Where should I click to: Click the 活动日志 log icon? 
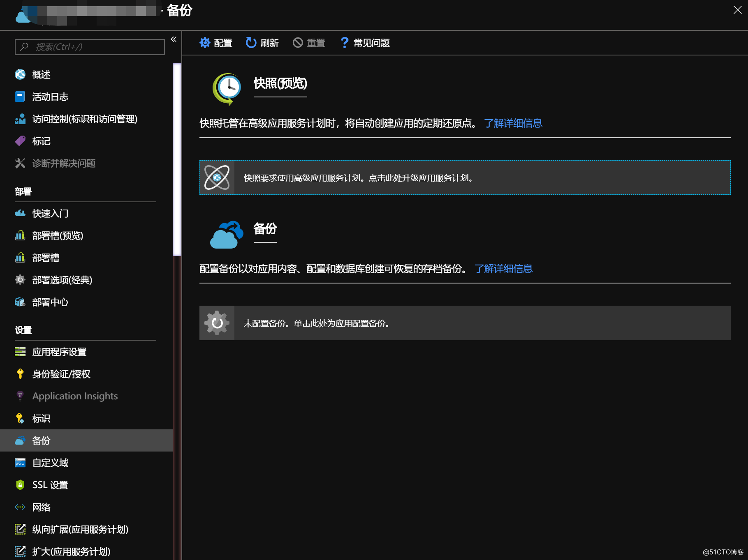(20, 97)
